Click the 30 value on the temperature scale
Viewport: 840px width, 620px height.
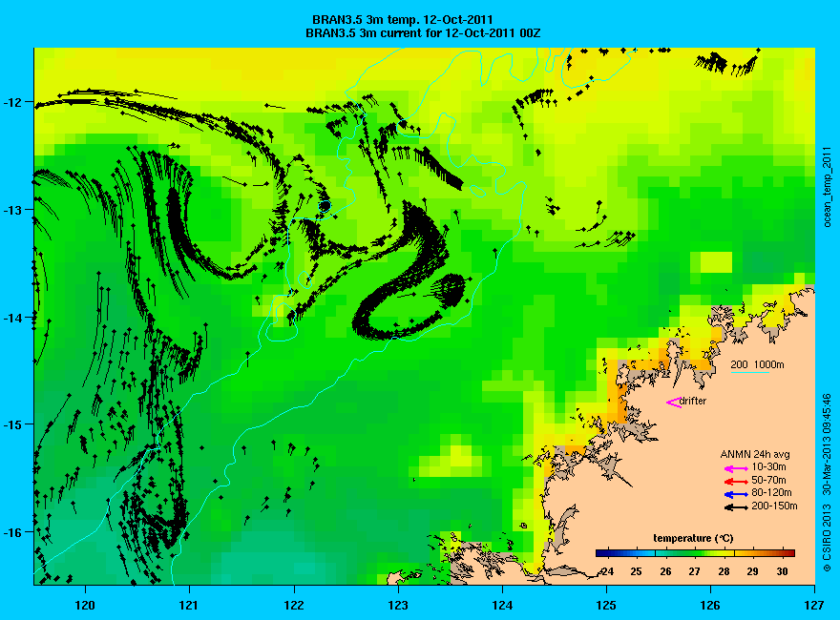(782, 571)
